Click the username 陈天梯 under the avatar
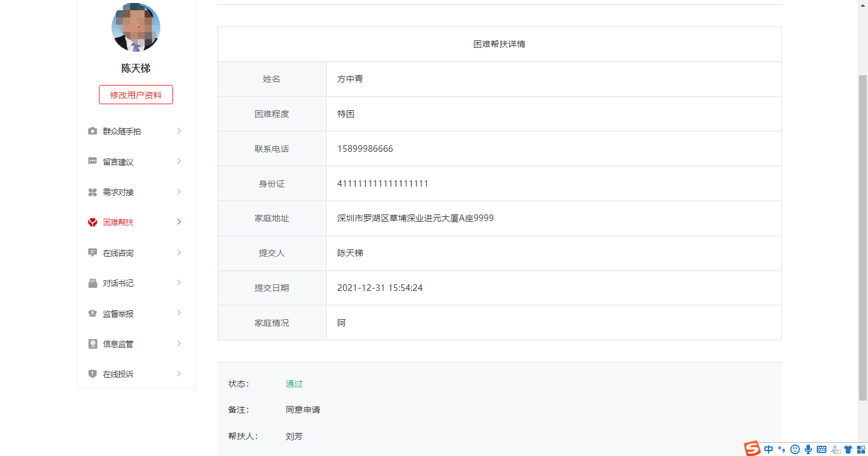Image resolution: width=868 pixels, height=456 pixels. pos(136,69)
